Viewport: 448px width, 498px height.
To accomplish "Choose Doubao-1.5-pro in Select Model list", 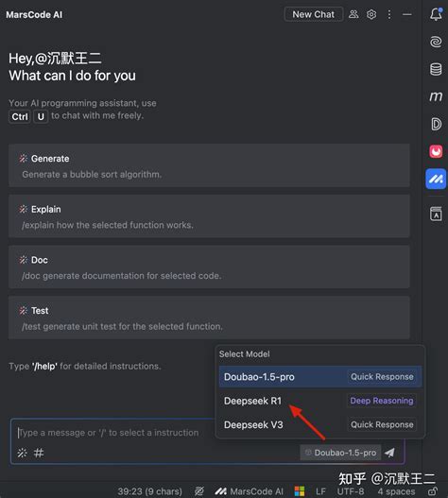I will [x=320, y=377].
